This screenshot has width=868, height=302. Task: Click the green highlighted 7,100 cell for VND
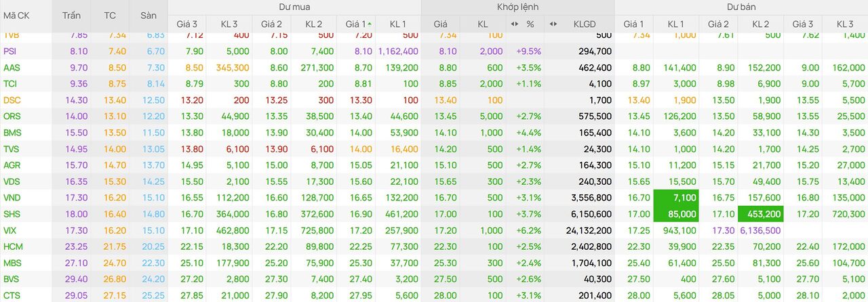pyautogui.click(x=675, y=198)
